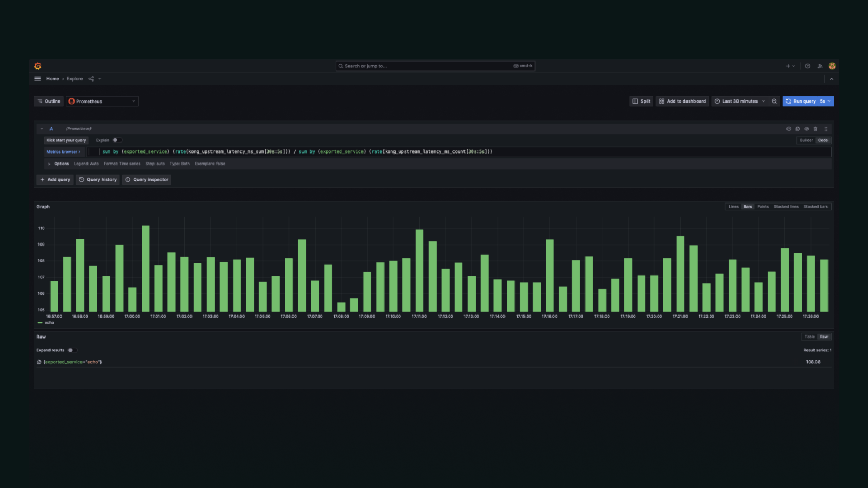
Task: Click the Add to dashboard button
Action: coord(682,101)
